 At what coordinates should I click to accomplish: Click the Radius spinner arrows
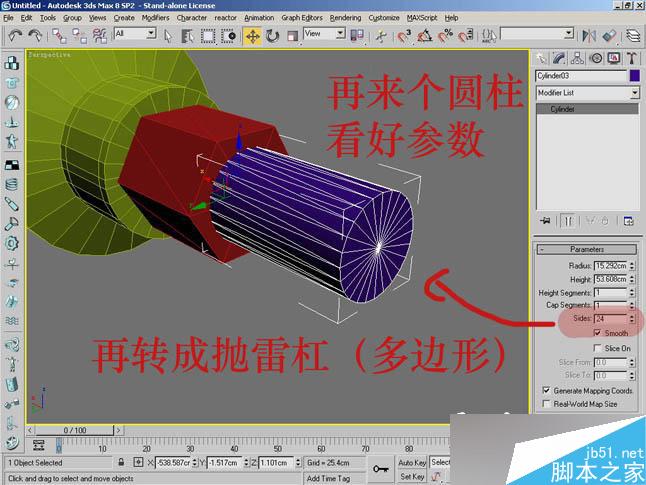pos(632,266)
